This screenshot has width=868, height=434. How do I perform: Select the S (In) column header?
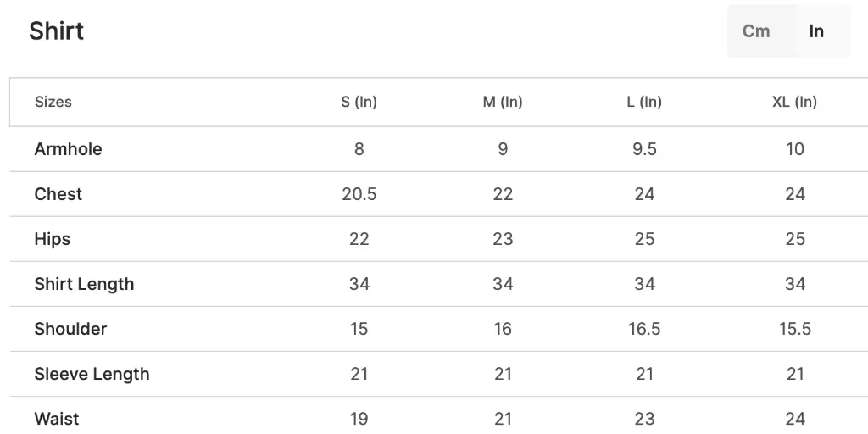[359, 102]
